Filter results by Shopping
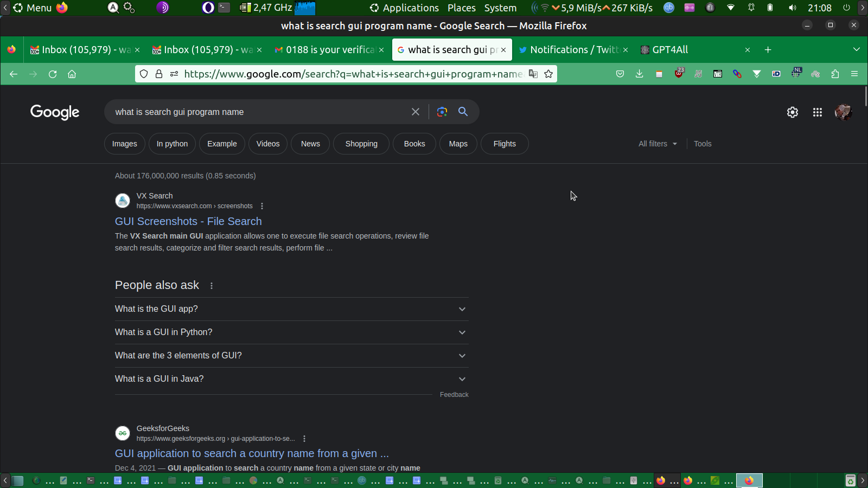 pos(361,144)
